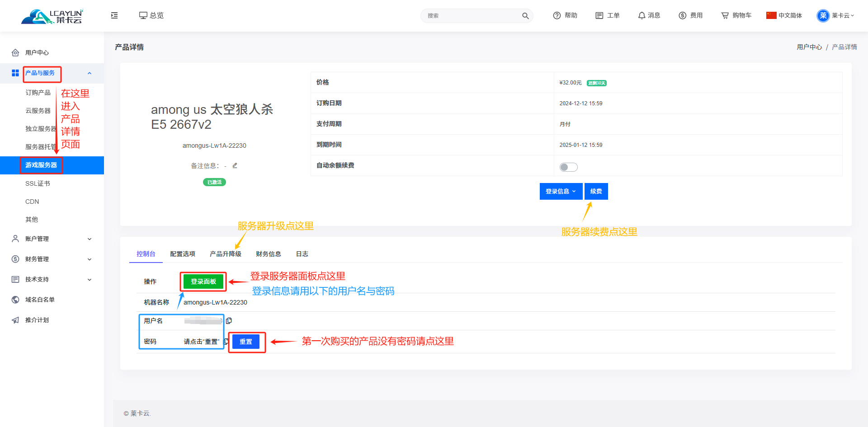Open the 域名白名单 label in the sidebar
The image size is (868, 427).
tap(40, 300)
